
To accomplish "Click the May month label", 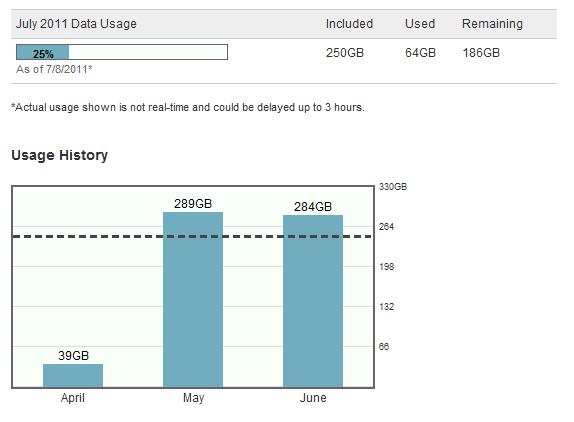I will coord(193,398).
